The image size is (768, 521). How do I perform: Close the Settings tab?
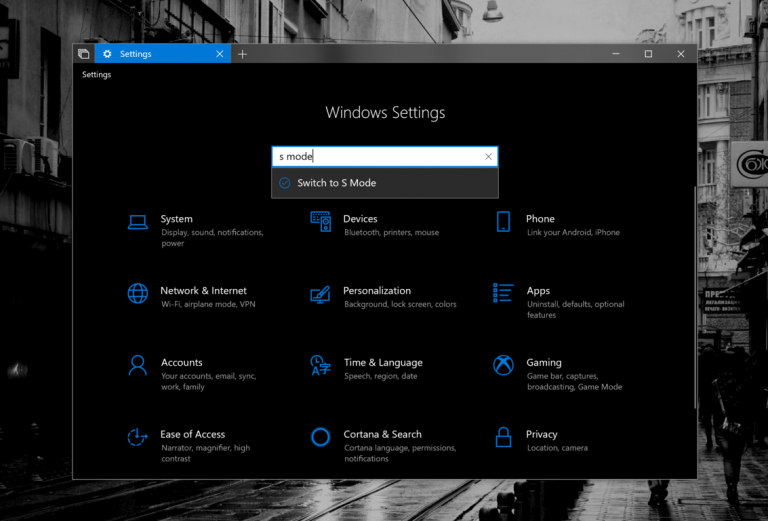click(x=220, y=54)
